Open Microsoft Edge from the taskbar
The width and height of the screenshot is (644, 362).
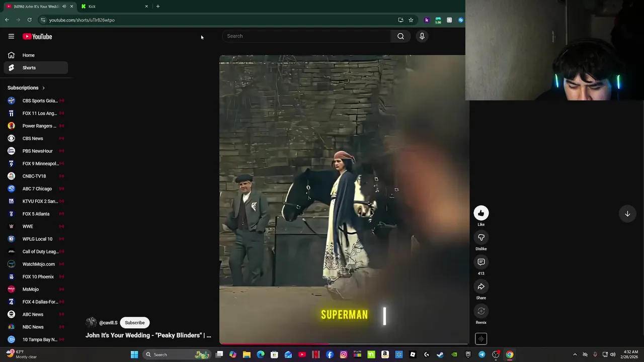(x=261, y=354)
